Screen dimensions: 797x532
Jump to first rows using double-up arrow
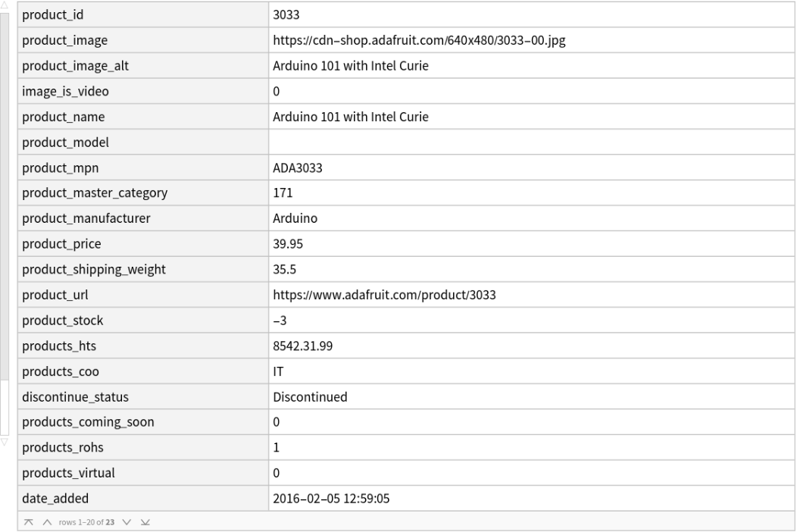tap(28, 522)
